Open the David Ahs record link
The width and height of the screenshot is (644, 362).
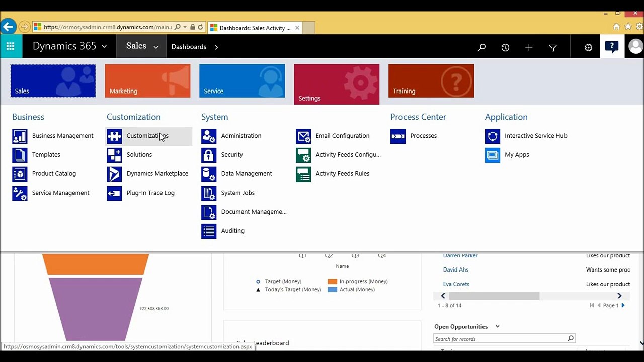coord(455,270)
